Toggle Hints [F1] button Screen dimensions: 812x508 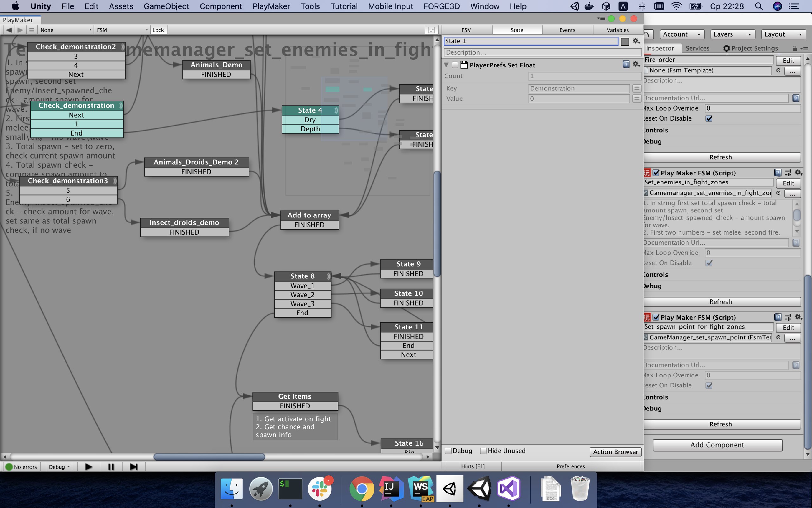click(473, 466)
